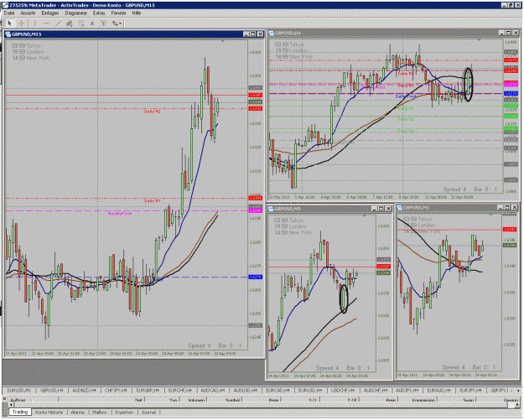Select the cursor arrow tool

click(9, 23)
